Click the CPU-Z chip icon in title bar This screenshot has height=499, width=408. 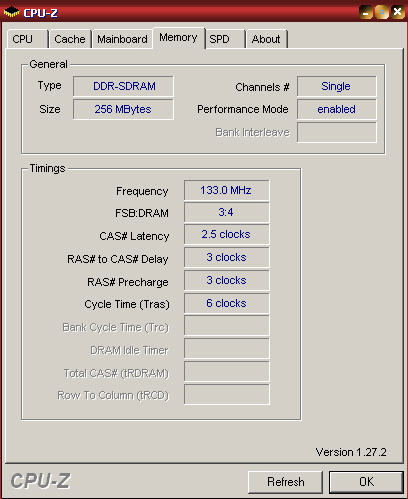(x=11, y=12)
